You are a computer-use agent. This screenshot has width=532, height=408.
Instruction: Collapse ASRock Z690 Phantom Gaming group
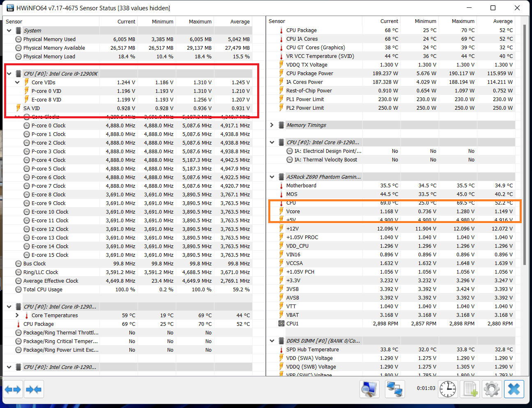coord(272,177)
